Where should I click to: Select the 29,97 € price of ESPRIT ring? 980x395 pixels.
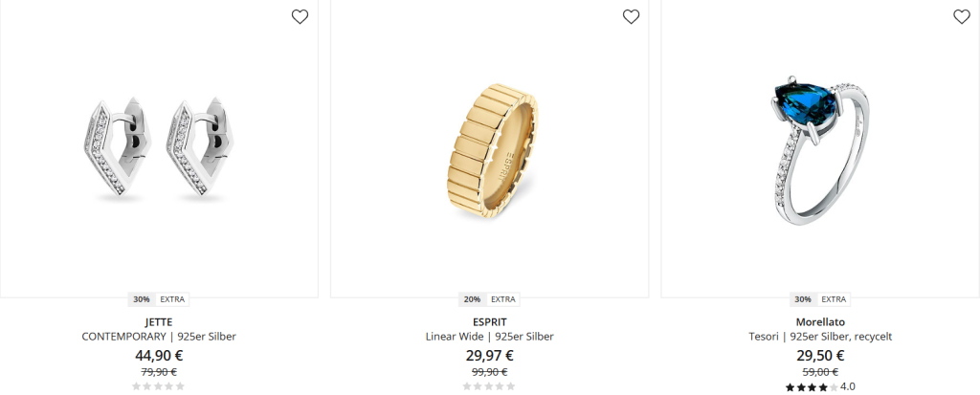click(x=489, y=356)
